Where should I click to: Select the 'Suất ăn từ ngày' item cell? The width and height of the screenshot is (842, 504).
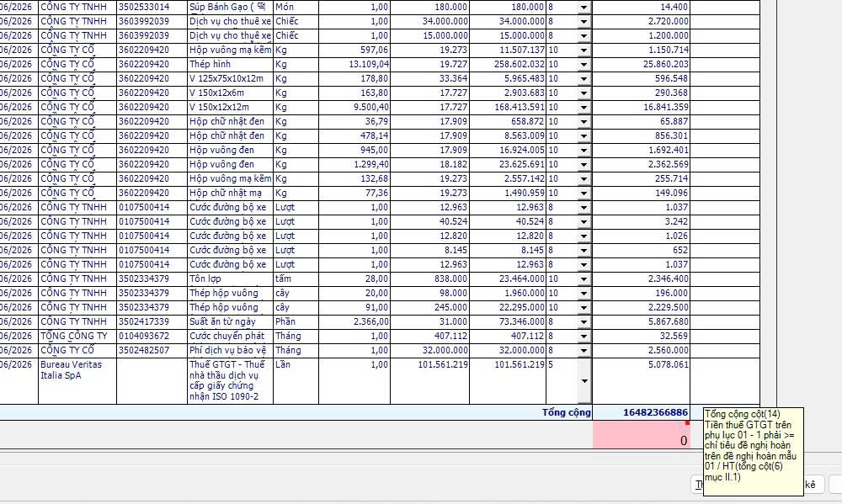230,322
